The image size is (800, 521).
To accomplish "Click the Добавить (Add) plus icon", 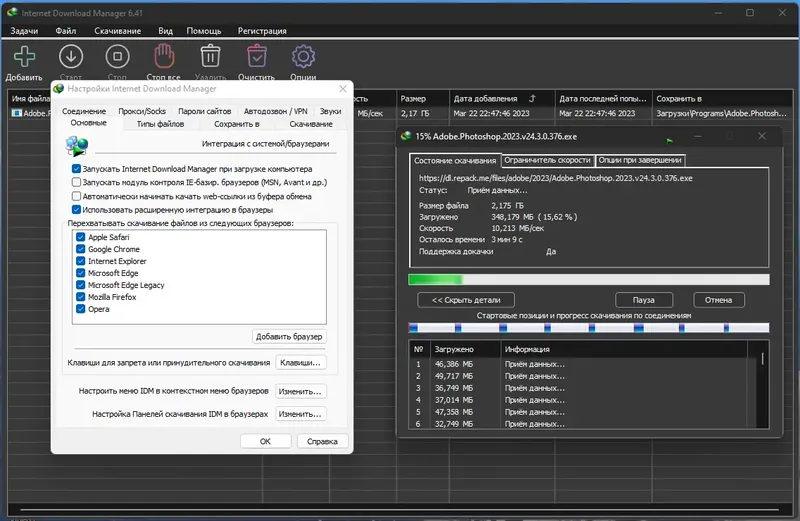I will point(22,55).
